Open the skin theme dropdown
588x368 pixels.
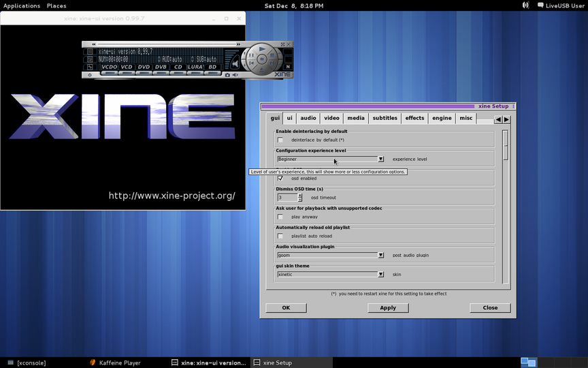(380, 275)
